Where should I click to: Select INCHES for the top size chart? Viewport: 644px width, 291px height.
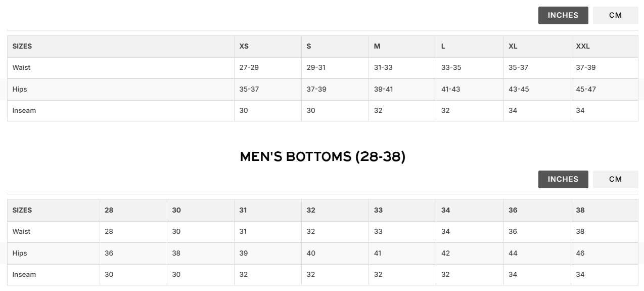[x=563, y=15]
